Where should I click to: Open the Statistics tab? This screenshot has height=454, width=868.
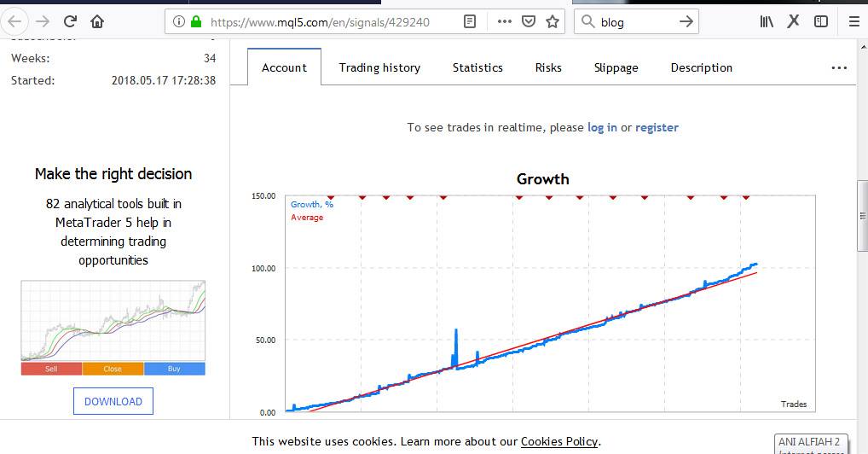[x=477, y=67]
